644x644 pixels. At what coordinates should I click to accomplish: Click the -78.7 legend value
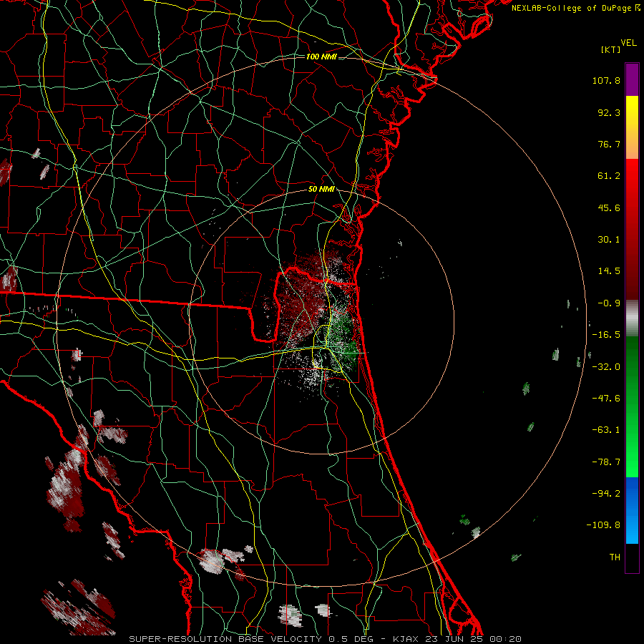(606, 462)
